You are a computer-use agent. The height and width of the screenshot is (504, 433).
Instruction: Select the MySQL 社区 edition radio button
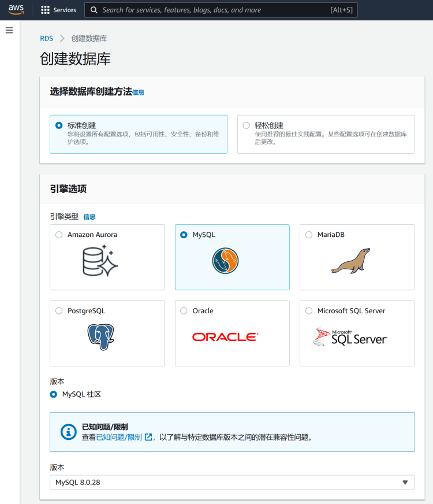coord(55,394)
